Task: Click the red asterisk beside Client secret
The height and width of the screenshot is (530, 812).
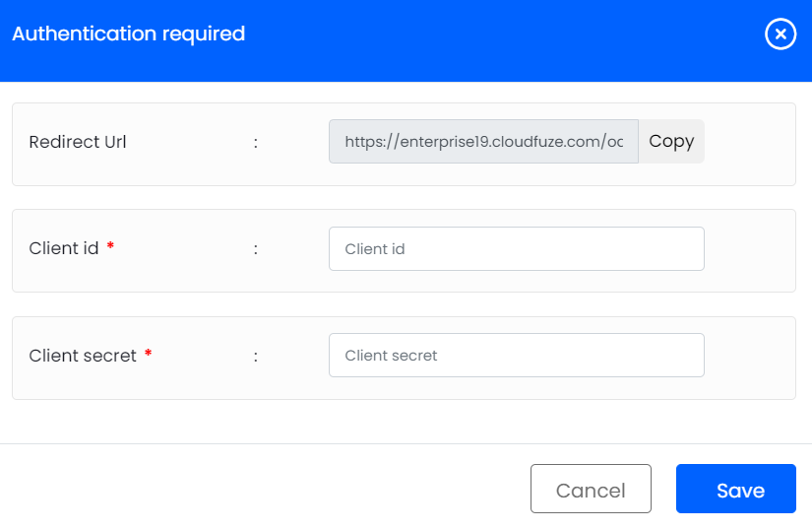Action: click(148, 355)
